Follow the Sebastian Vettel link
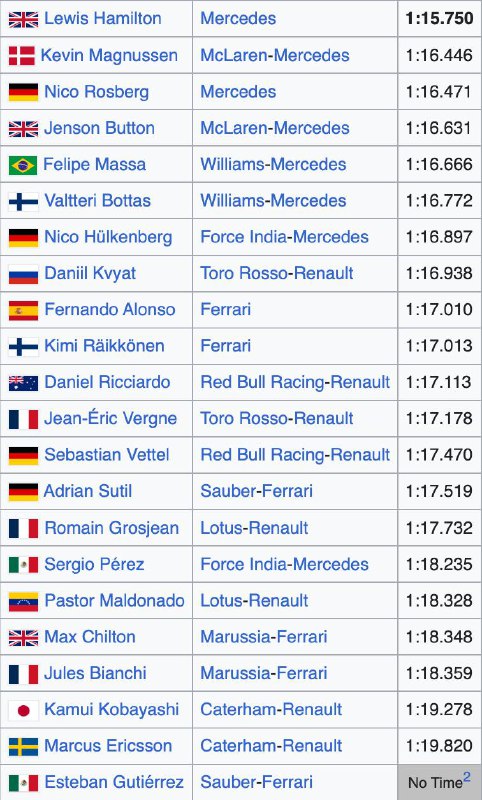Image resolution: width=482 pixels, height=800 pixels. [107, 455]
